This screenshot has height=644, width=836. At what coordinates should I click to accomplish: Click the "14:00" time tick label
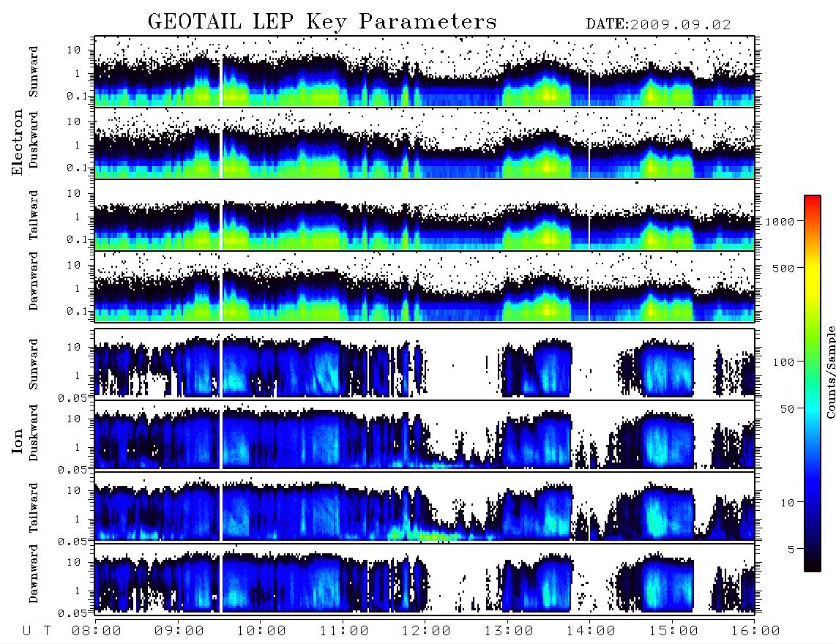click(591, 631)
